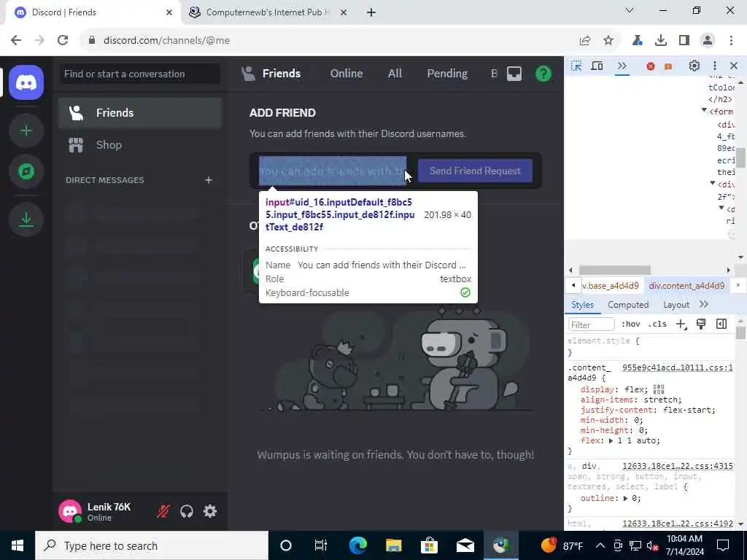Viewport: 747px width, 560px height.
Task: Select div.content_a4d4d9 in the breadcrumb
Action: point(686,286)
